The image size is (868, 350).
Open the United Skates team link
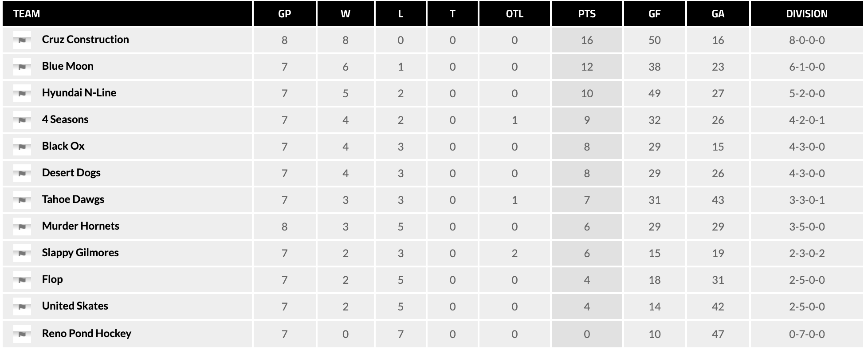click(75, 306)
